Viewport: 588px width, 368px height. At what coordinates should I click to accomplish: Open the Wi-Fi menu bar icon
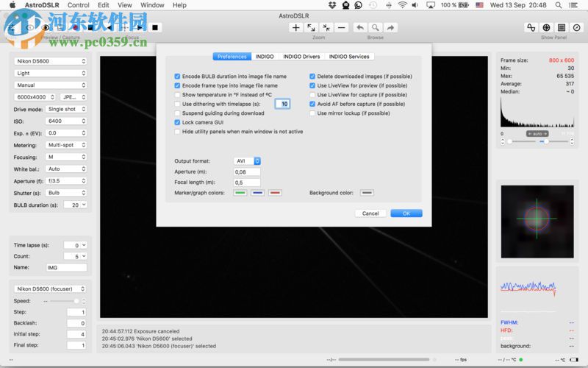402,5
